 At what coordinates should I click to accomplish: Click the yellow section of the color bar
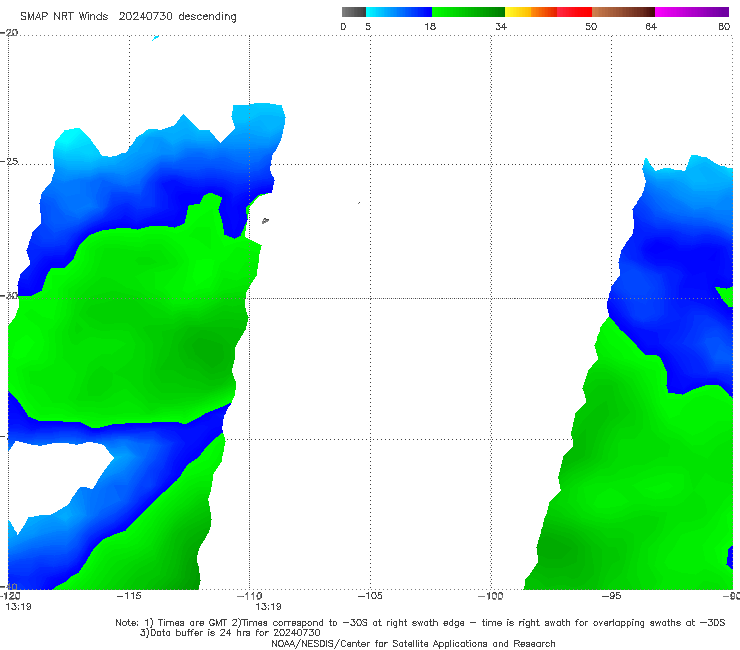[518, 12]
